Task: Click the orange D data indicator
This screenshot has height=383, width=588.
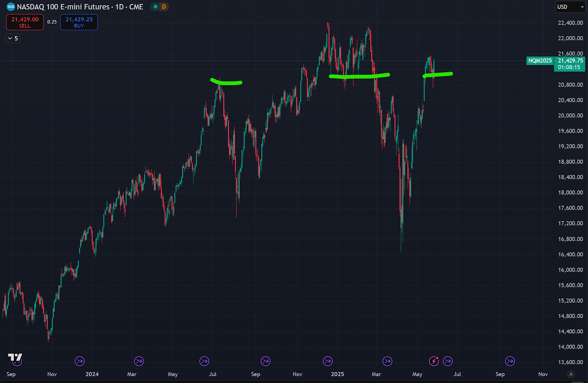Action: click(164, 7)
